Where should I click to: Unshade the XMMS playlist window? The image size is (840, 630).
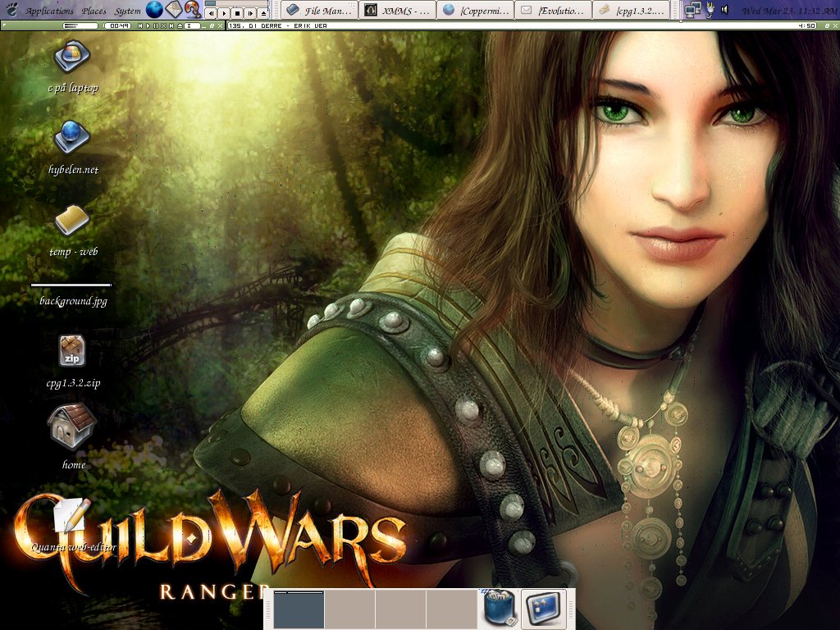click(827, 25)
